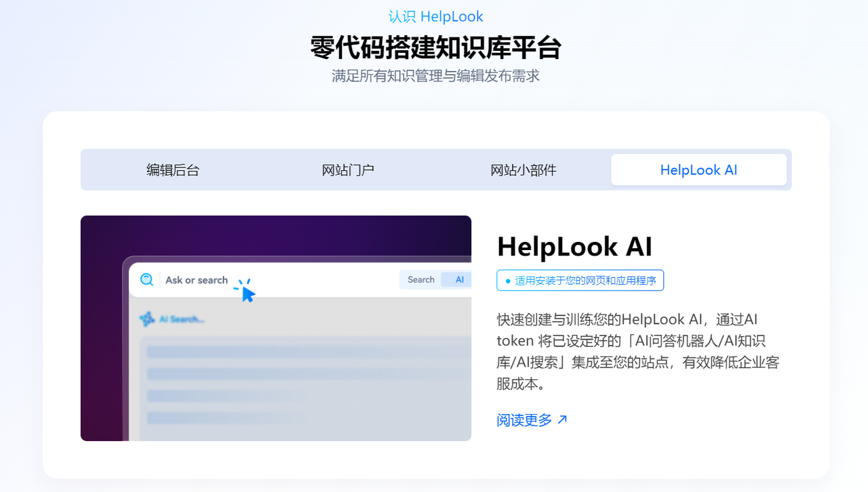Screen dimensions: 868x492
Task: Click the paragraph starting 快速创建与训练
Action: tap(638, 351)
